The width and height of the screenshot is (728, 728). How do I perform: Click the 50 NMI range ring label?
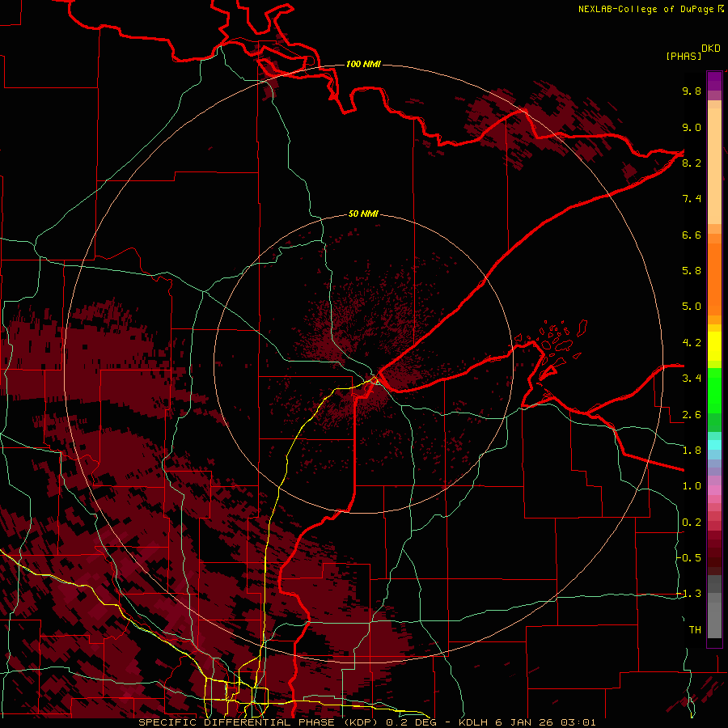click(363, 214)
